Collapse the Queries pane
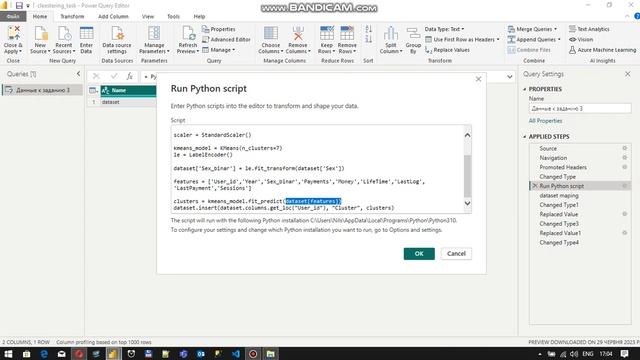640x360 pixels. click(x=78, y=74)
